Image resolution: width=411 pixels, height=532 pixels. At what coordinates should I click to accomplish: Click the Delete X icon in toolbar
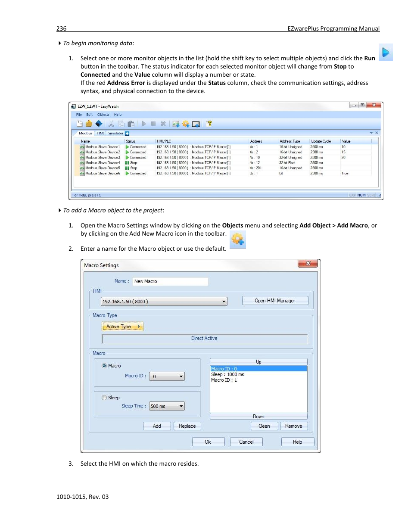point(163,124)
